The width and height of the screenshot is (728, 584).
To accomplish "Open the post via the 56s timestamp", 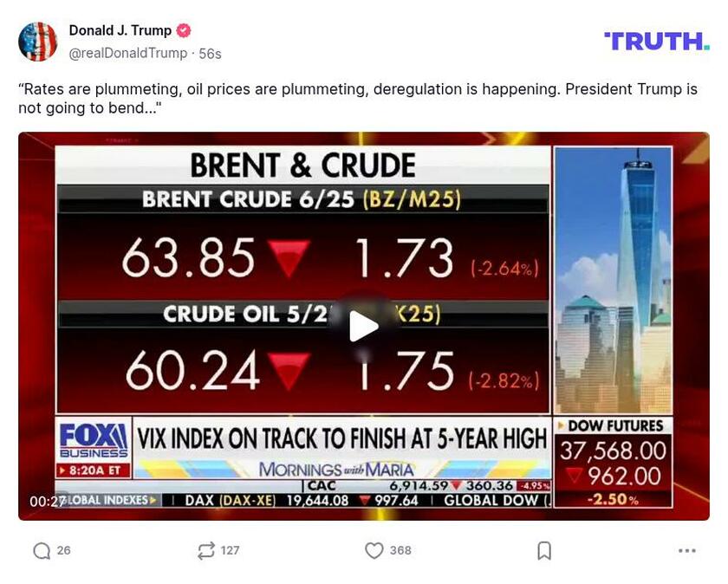I will 211,53.
